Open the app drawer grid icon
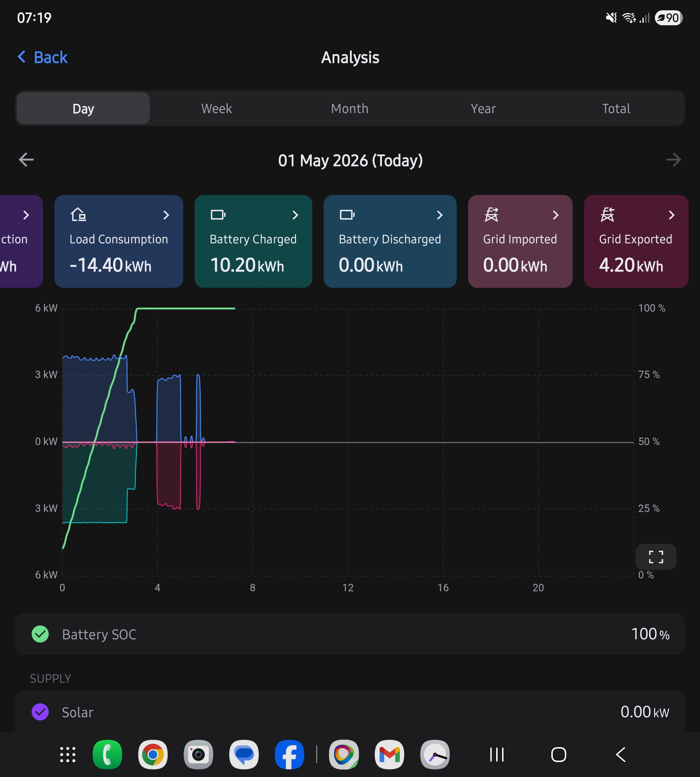The height and width of the screenshot is (777, 700). pos(68,754)
